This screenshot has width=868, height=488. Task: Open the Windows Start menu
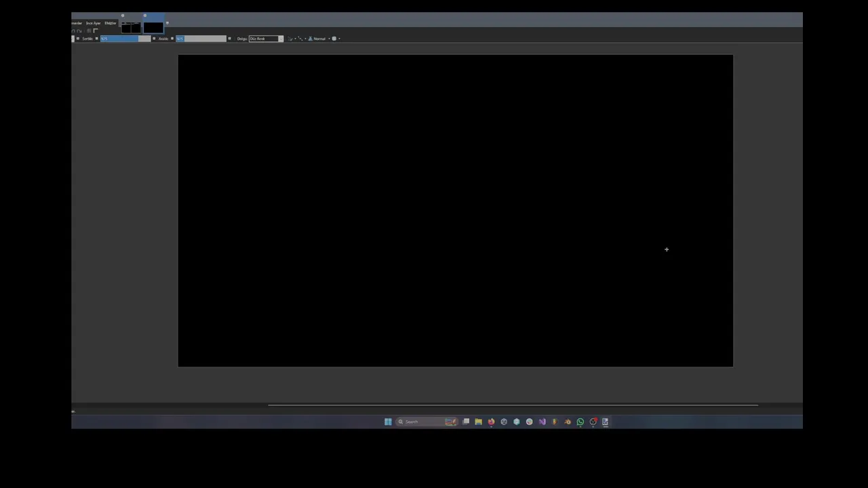(388, 422)
